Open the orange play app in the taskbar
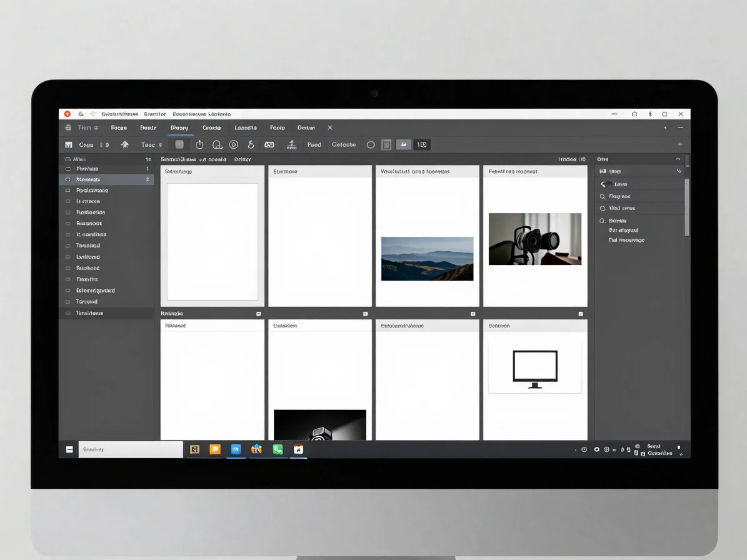The image size is (747, 560). pos(215,449)
